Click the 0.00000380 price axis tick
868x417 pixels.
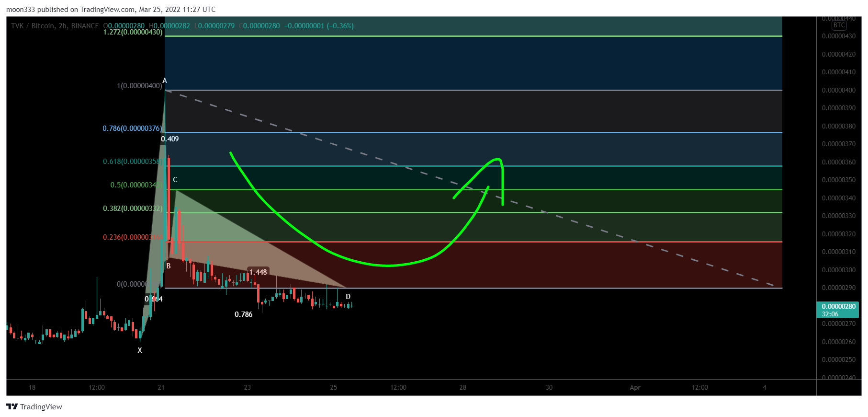pos(839,126)
